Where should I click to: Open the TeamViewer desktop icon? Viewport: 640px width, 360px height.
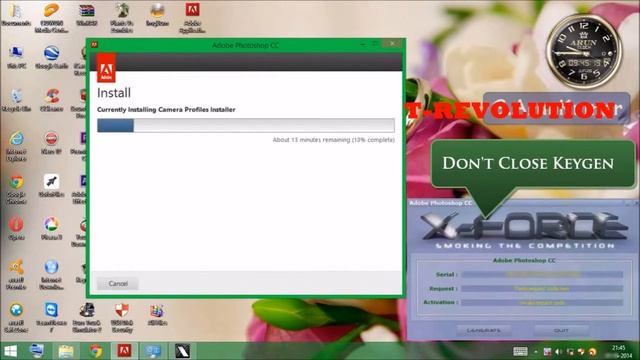pos(51,318)
